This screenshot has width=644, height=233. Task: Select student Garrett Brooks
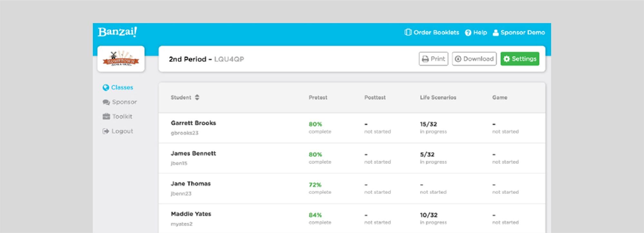(x=193, y=123)
